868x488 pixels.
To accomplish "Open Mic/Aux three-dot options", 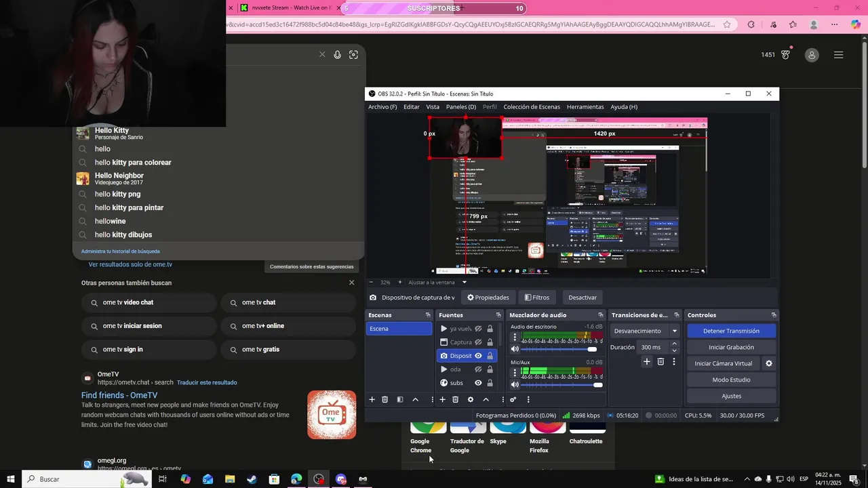I will point(515,373).
